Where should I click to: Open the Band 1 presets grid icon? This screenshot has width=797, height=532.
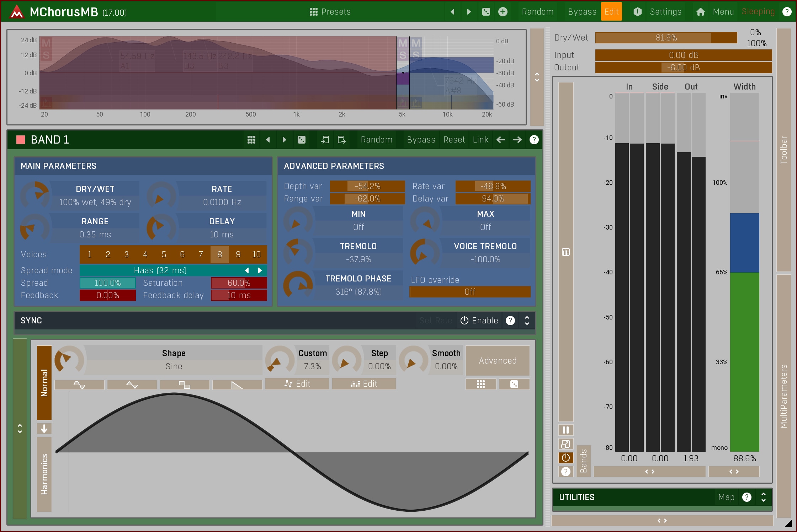[251, 140]
